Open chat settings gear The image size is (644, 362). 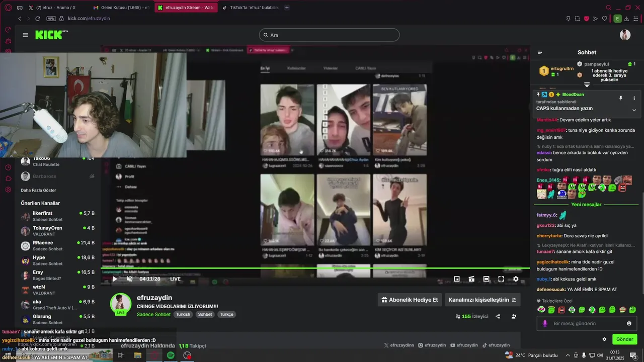(604, 339)
